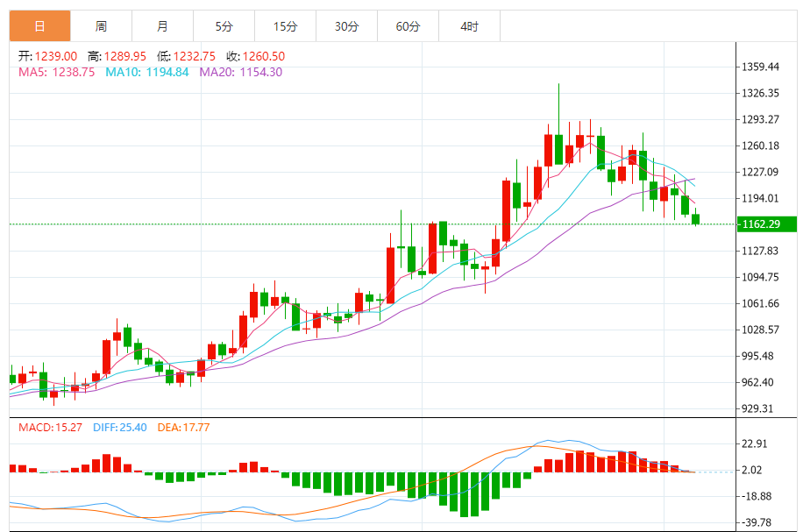The height and width of the screenshot is (532, 803).
Task: Click the MA5 indicator label
Action: tap(56, 72)
